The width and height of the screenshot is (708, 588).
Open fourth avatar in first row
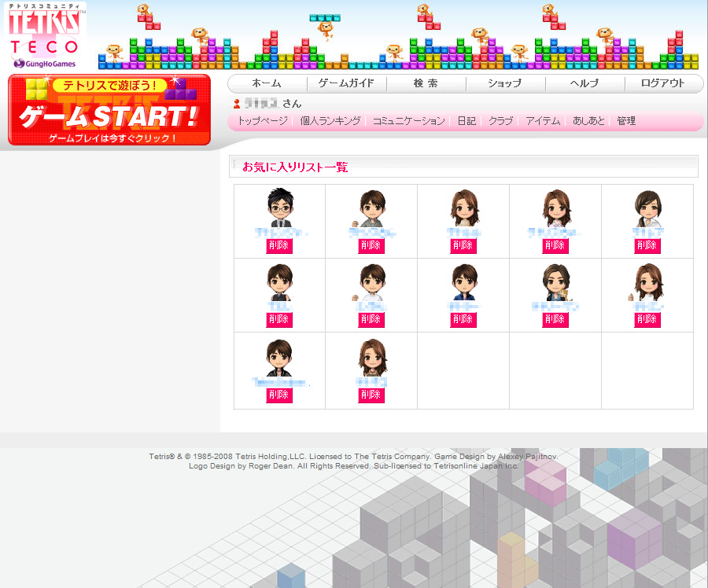(557, 208)
